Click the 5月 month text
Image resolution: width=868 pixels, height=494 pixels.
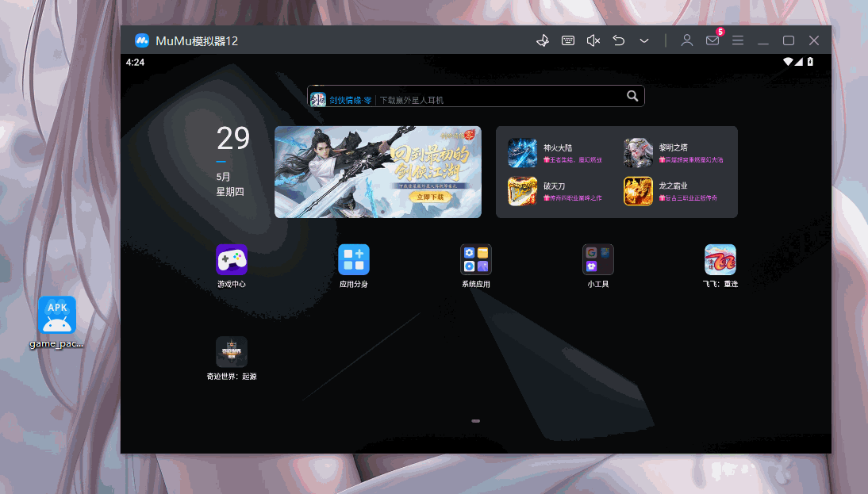(223, 177)
